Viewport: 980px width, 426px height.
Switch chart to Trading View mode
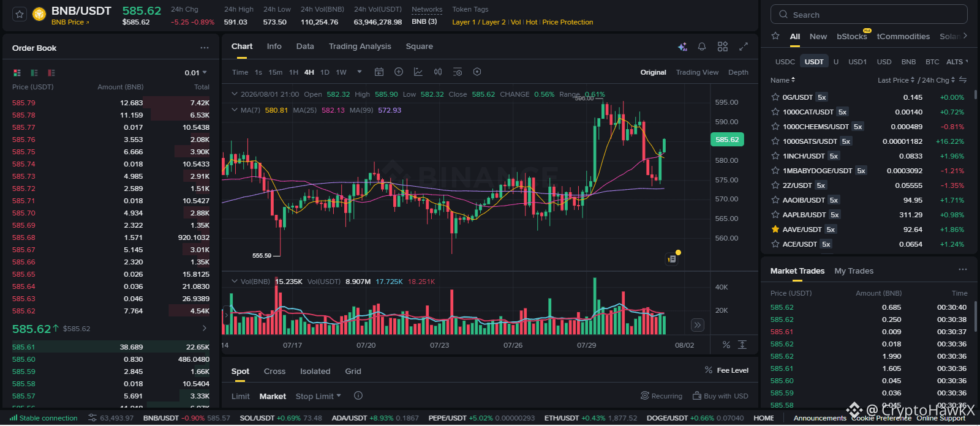click(x=697, y=72)
